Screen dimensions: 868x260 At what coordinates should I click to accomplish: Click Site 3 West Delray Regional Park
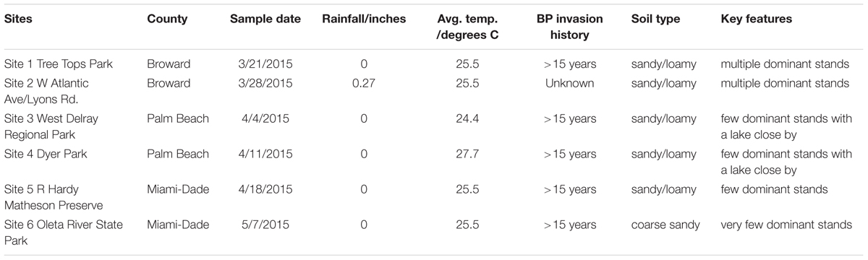[60, 126]
